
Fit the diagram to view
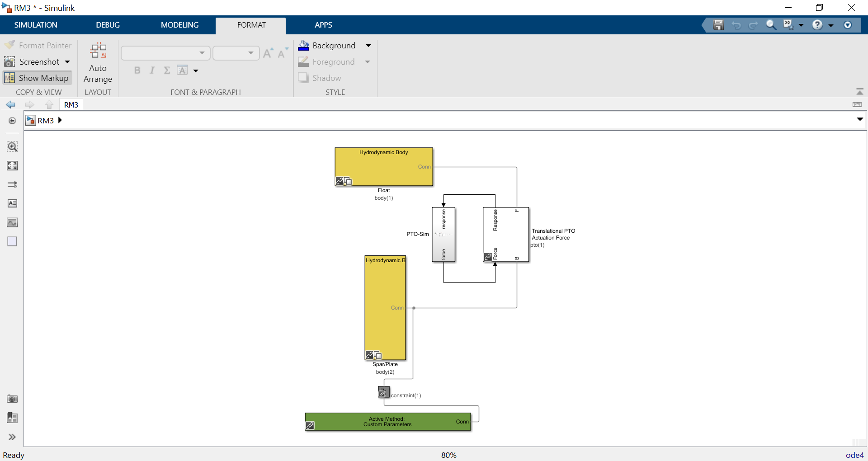pos(12,165)
